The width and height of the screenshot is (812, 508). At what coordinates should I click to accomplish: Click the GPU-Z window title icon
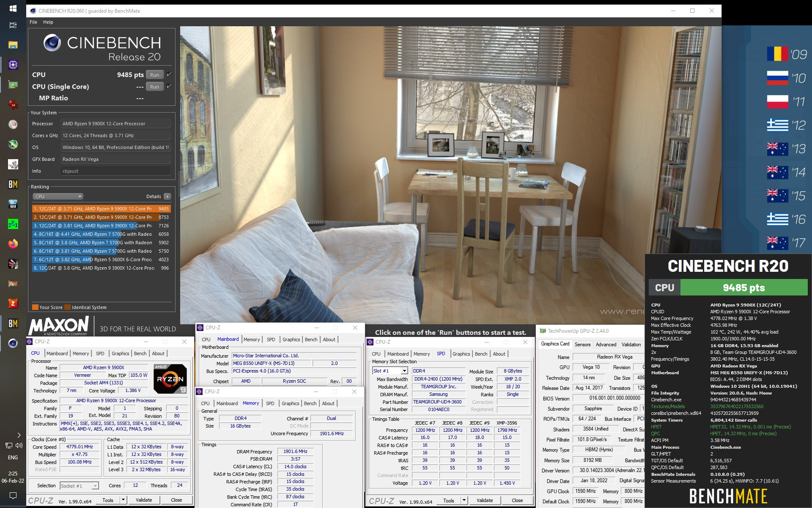pyautogui.click(x=543, y=331)
